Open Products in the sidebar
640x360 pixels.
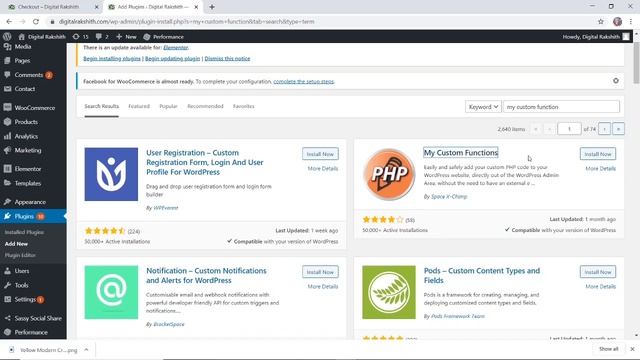click(26, 122)
